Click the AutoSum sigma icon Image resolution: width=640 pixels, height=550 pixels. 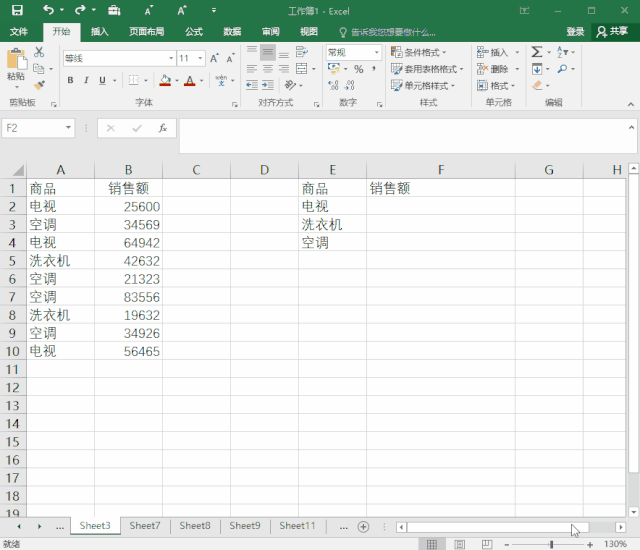(537, 52)
